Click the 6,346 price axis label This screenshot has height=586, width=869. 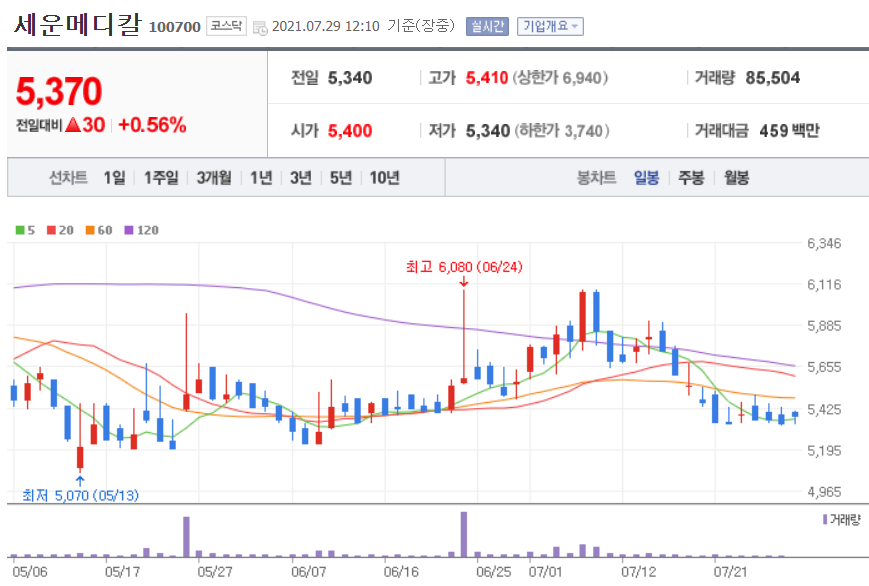pos(824,243)
